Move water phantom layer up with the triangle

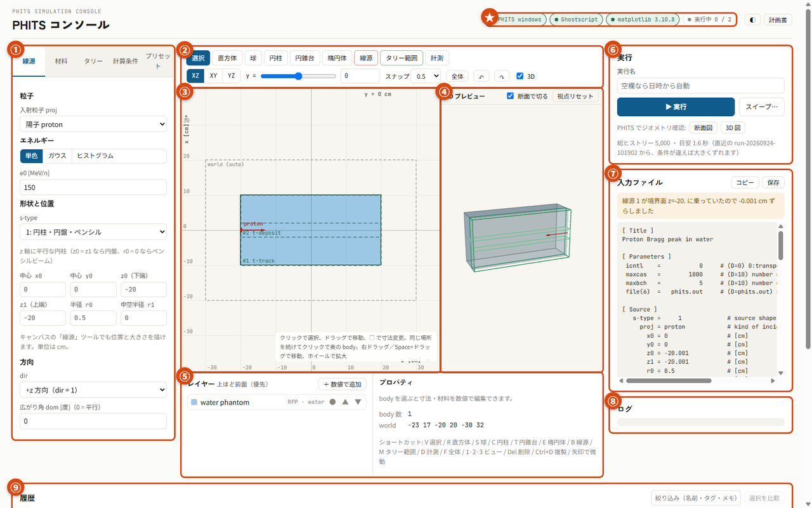[x=345, y=402]
